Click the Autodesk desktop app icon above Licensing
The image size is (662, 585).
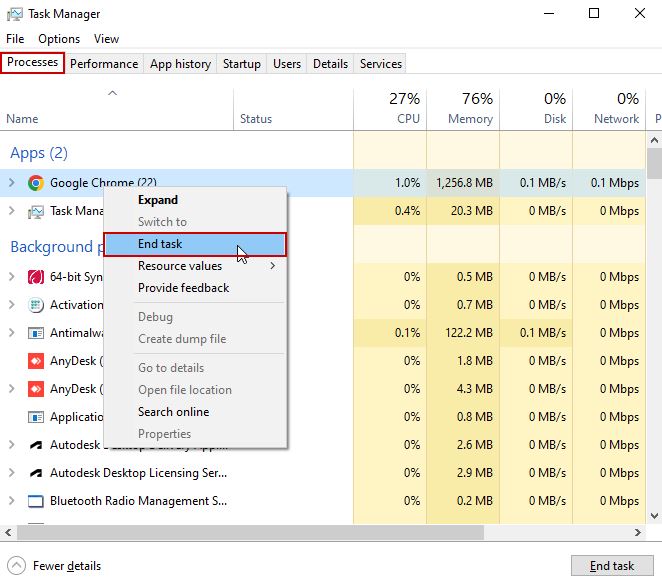pyautogui.click(x=36, y=445)
